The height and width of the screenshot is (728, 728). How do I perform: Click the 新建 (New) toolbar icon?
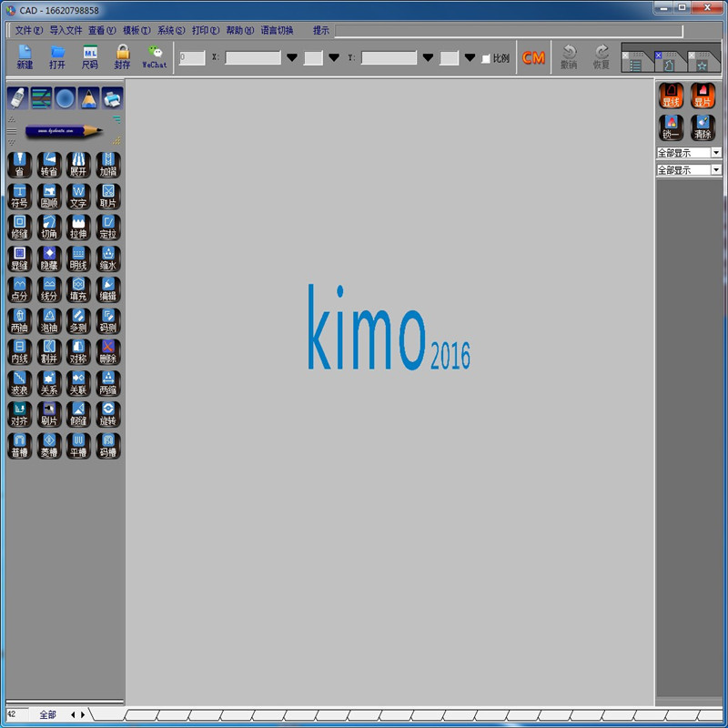tap(25, 56)
